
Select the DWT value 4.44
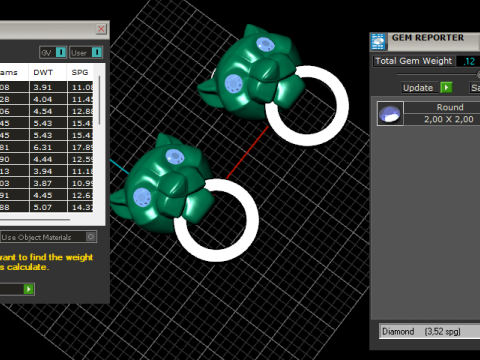click(x=43, y=159)
